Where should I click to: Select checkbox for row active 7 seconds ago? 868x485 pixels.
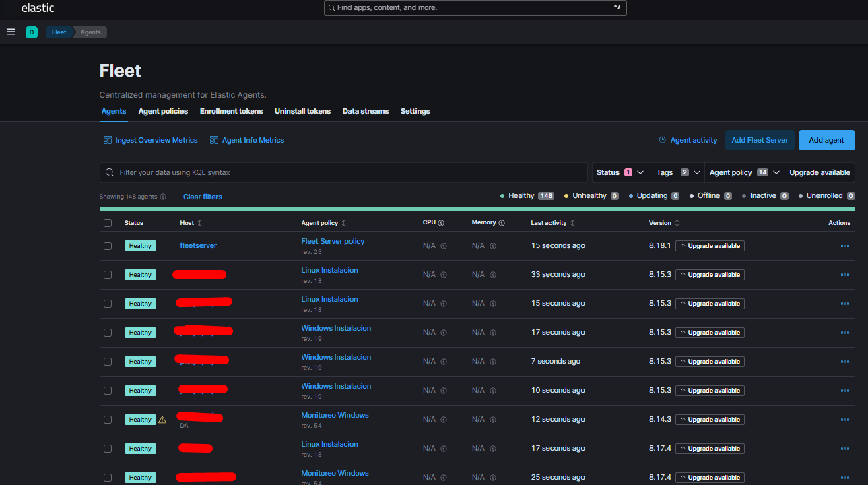pos(108,362)
